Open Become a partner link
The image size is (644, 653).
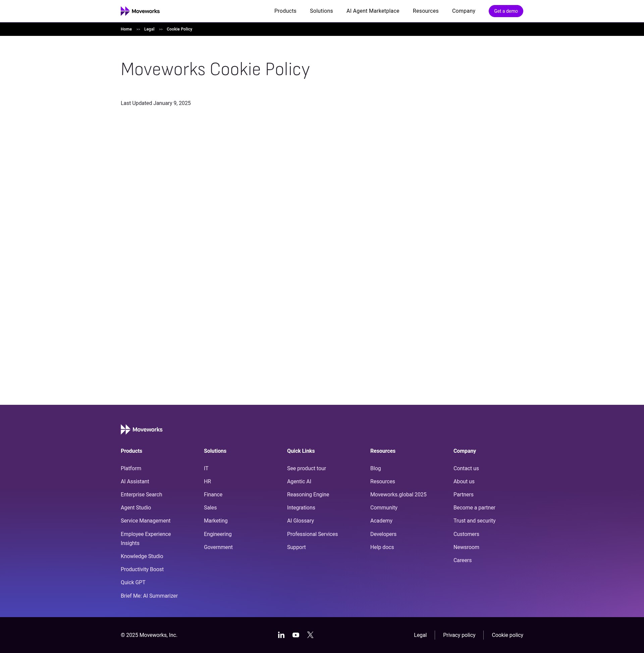coord(474,508)
